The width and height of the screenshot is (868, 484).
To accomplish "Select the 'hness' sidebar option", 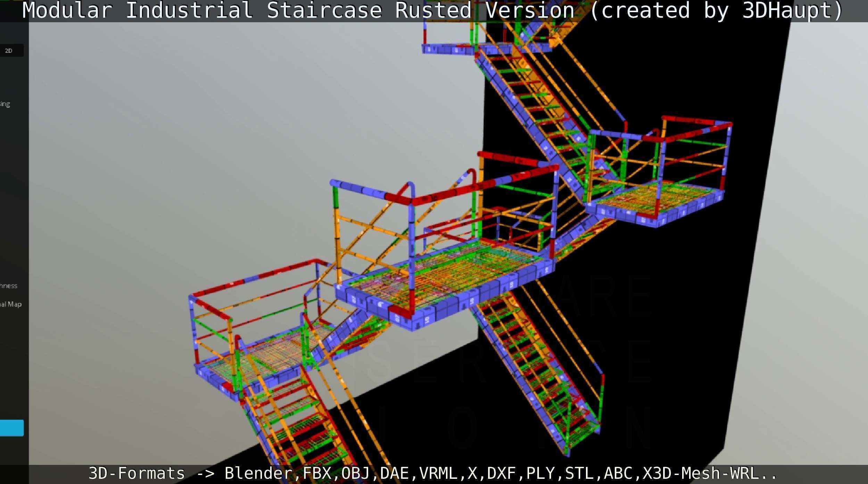I will coord(9,286).
